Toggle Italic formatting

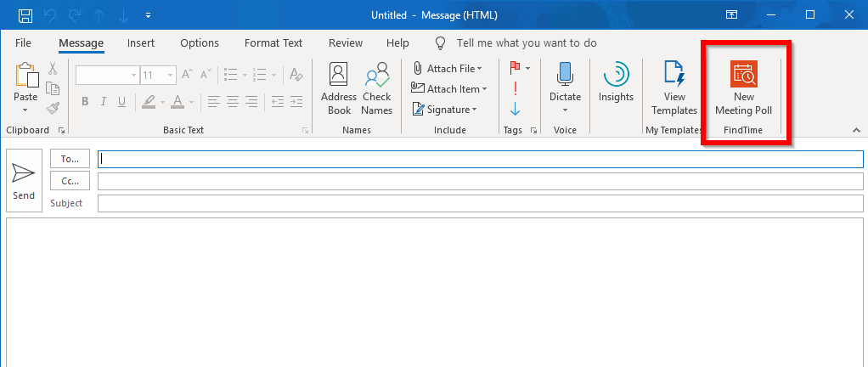[103, 101]
